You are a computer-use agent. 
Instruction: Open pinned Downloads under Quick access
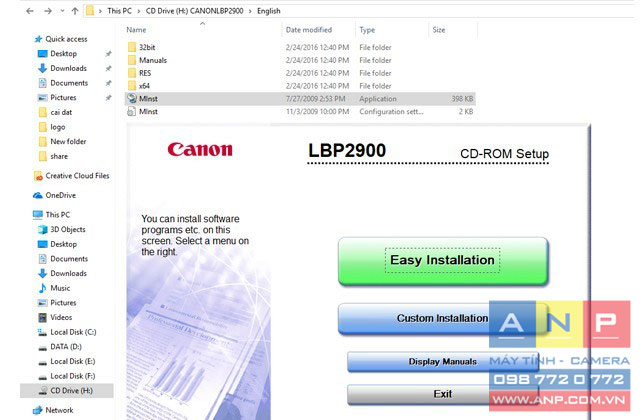point(62,68)
